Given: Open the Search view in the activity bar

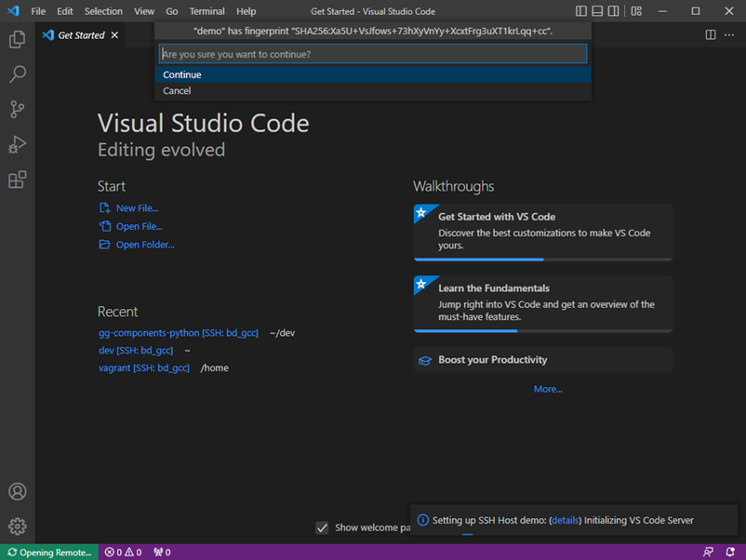Looking at the screenshot, I should click(17, 74).
